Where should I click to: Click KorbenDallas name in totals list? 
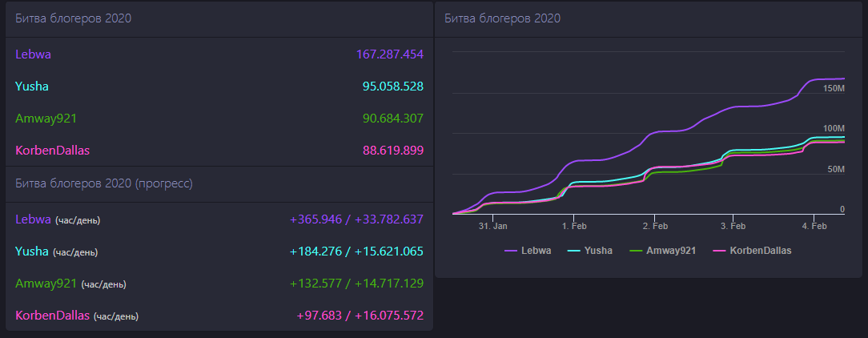click(x=53, y=150)
